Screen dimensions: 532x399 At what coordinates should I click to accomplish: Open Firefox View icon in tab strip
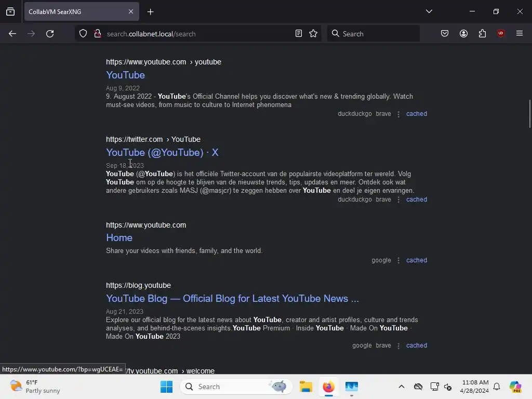tap(10, 11)
